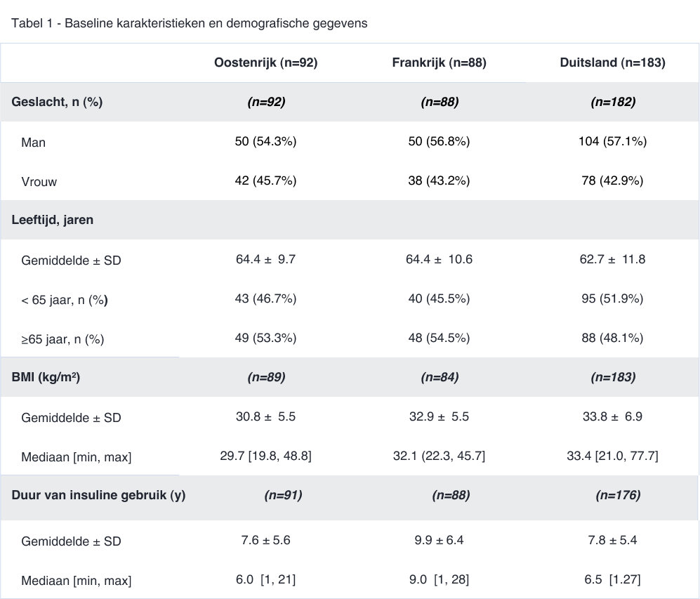Select the 'Duur van insuline gebruik (y)' heading
The height and width of the screenshot is (599, 700).
(x=98, y=495)
